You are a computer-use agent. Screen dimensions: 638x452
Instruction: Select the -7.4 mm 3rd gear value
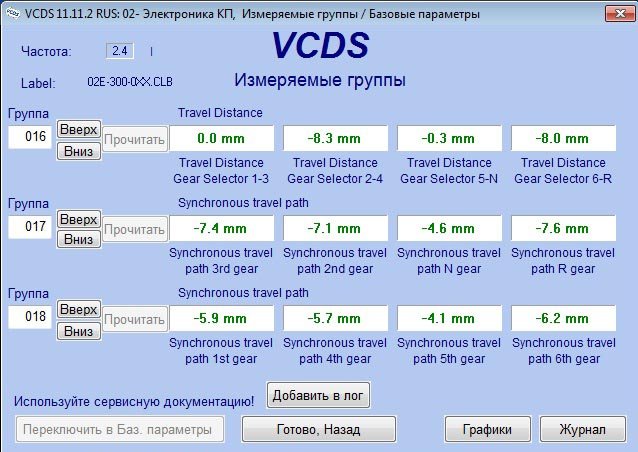221,228
